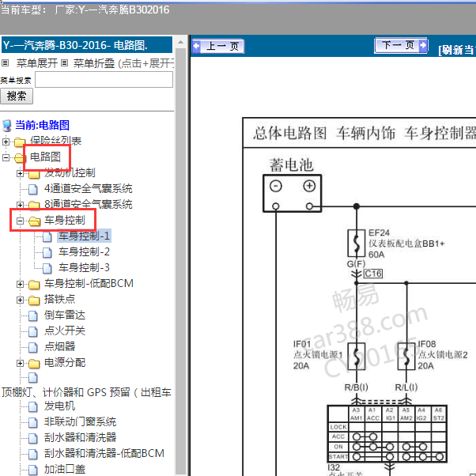Viewport: 476px width, 476px height.
Task: Open the 4通道安全气囊系统 diagram
Action: click(x=89, y=188)
